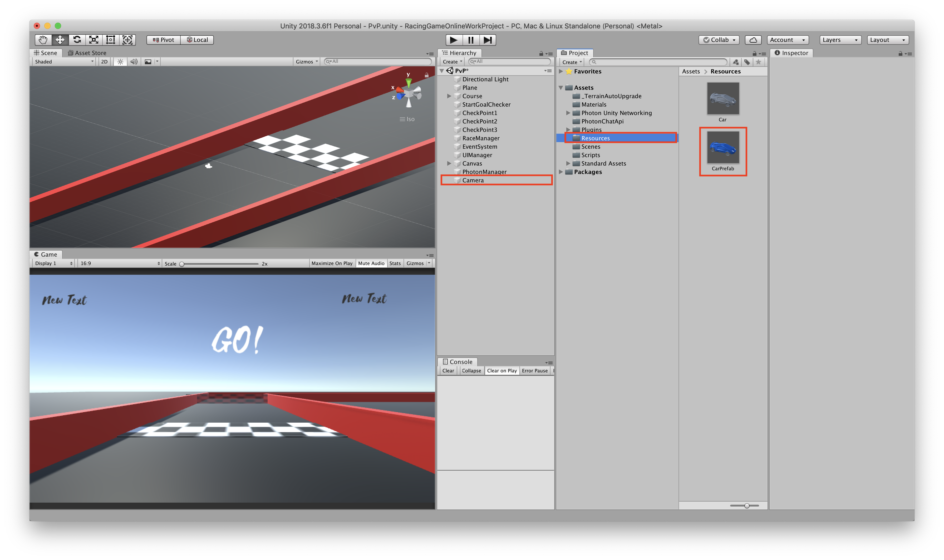Click the Console Clear button

[448, 371]
